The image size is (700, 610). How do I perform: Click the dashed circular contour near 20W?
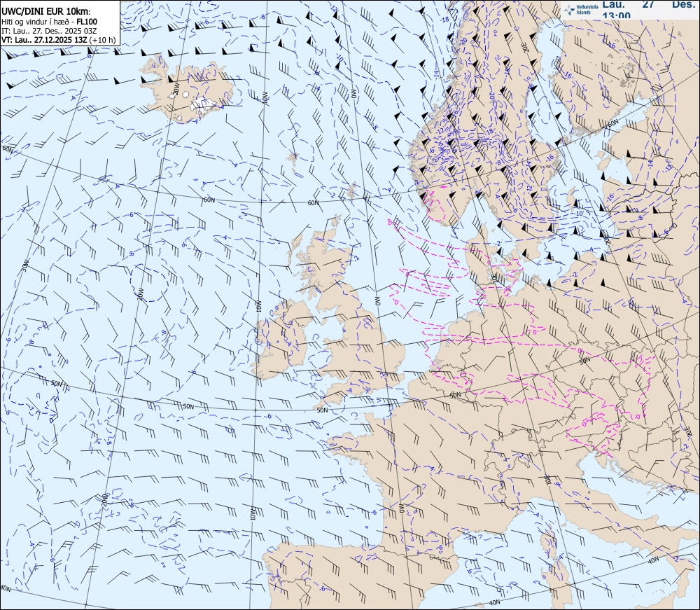click(150, 284)
